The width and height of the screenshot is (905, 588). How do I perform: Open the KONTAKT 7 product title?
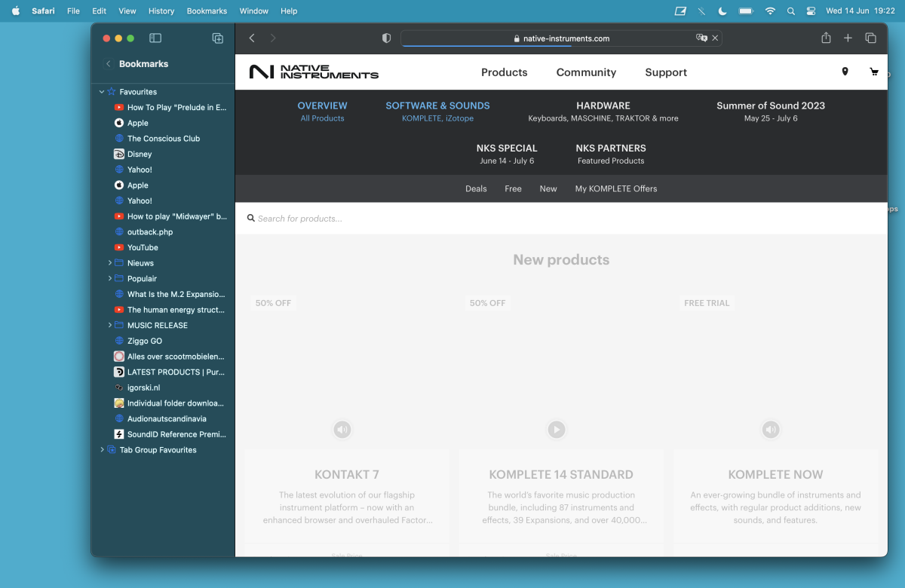[x=347, y=475]
